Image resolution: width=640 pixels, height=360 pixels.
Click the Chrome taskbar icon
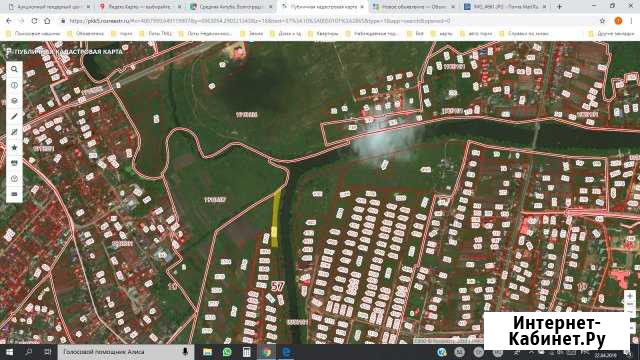[267, 352]
